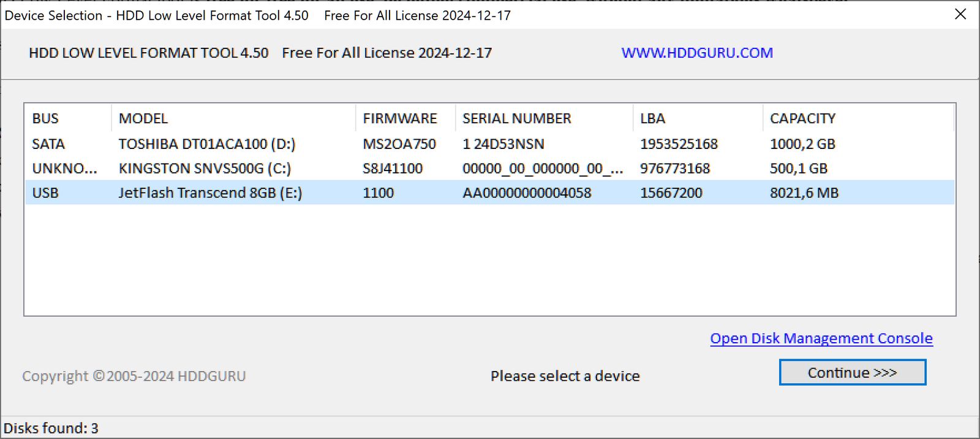Select the JetFlash Transcend 8GB (E:) drive

pyautogui.click(x=209, y=193)
